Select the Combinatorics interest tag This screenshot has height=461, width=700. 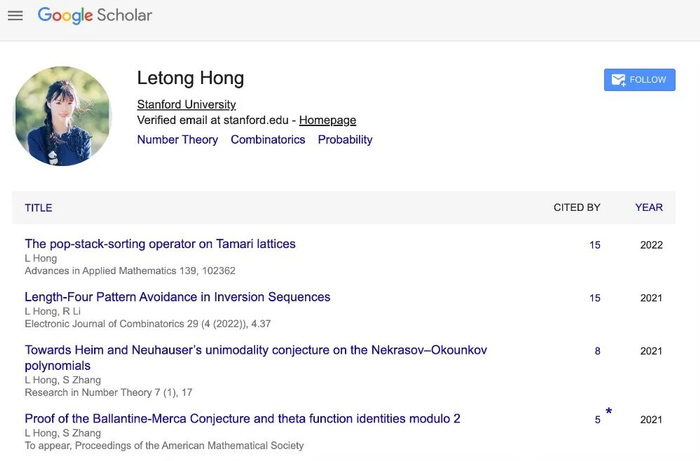click(268, 140)
